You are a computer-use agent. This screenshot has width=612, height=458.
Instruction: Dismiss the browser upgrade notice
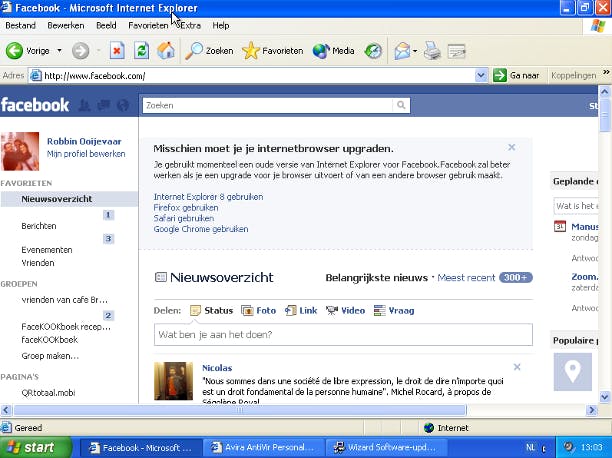511,147
